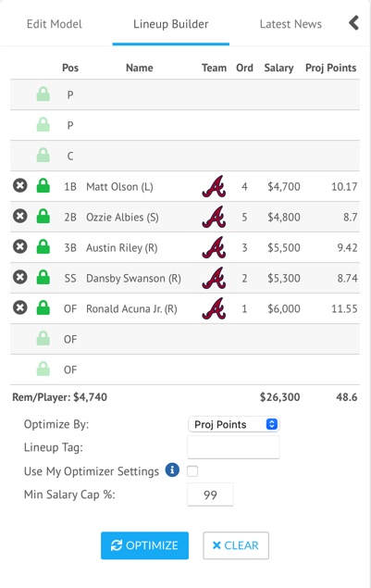Viewport: 371px width, 588px height.
Task: Click the Min Salary Cap % field
Action: click(210, 494)
